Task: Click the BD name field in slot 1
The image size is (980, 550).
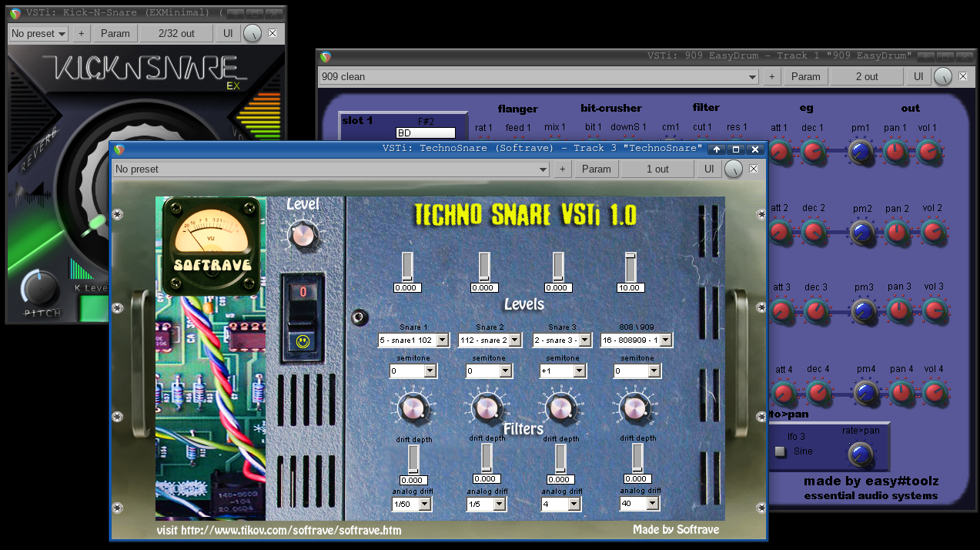Action: [426, 132]
